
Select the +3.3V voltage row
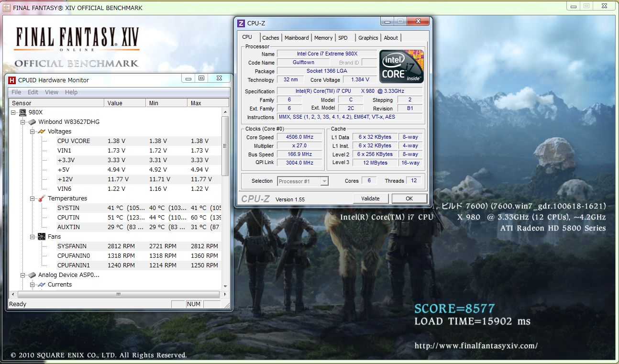(139, 160)
